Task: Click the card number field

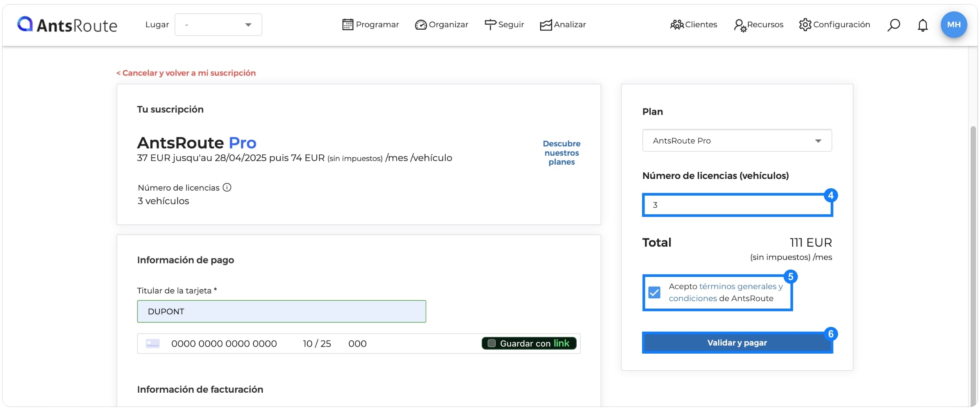Action: [224, 344]
